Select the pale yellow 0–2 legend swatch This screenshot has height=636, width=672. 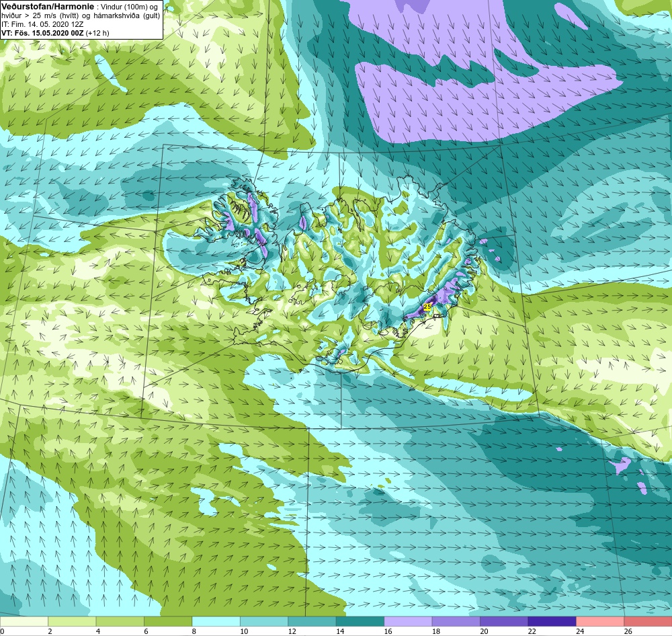[x=24, y=621]
